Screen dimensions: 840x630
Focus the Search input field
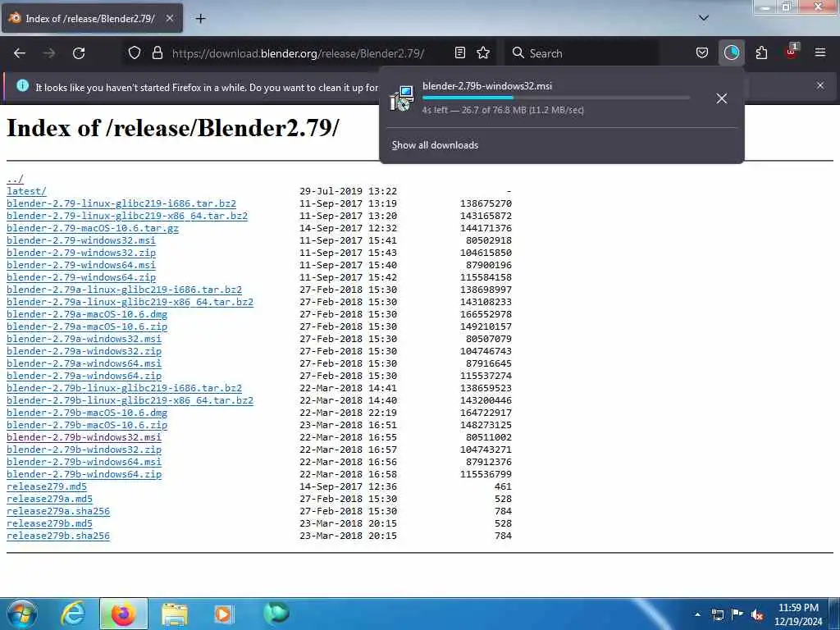point(582,53)
